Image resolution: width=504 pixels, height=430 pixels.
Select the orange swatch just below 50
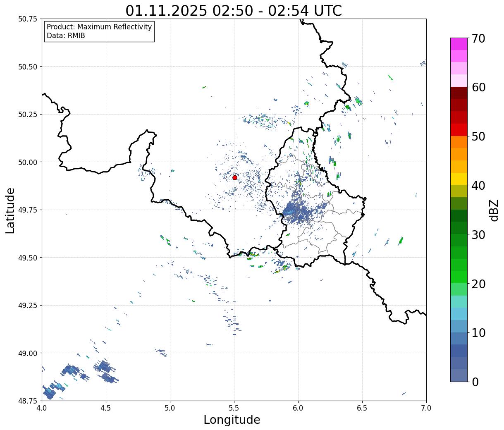point(459,142)
